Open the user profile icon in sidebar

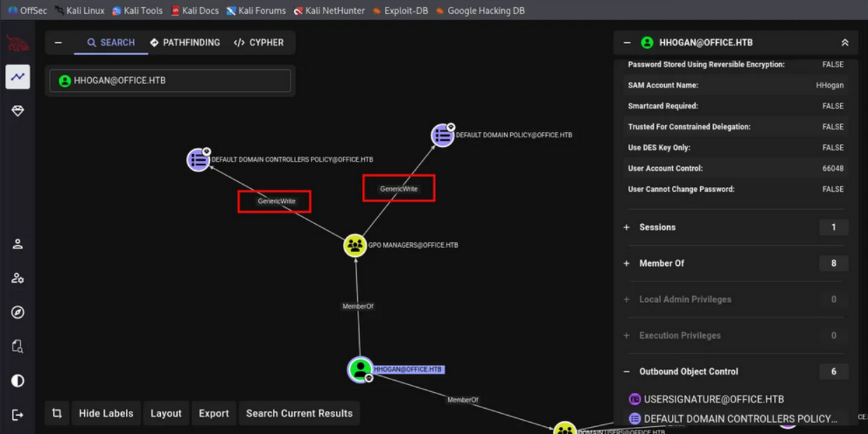(x=17, y=244)
